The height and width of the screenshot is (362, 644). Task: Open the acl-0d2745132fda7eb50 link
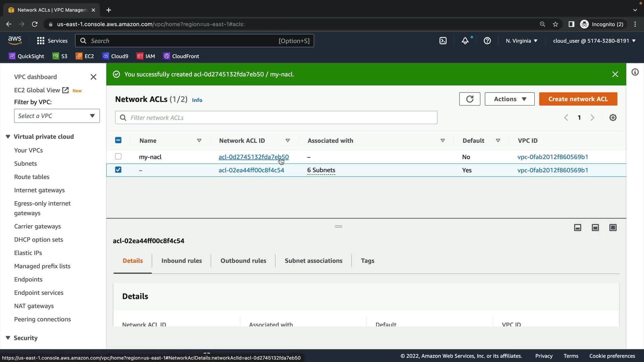[x=253, y=157]
